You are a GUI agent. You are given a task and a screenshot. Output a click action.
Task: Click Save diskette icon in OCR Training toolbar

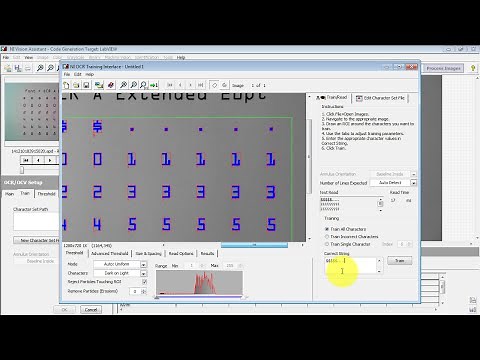86,85
